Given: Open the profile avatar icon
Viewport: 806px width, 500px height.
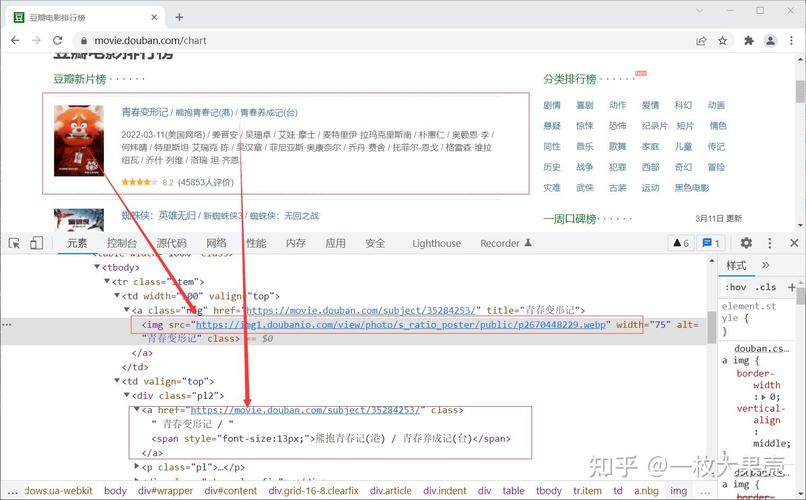Looking at the screenshot, I should 770,41.
